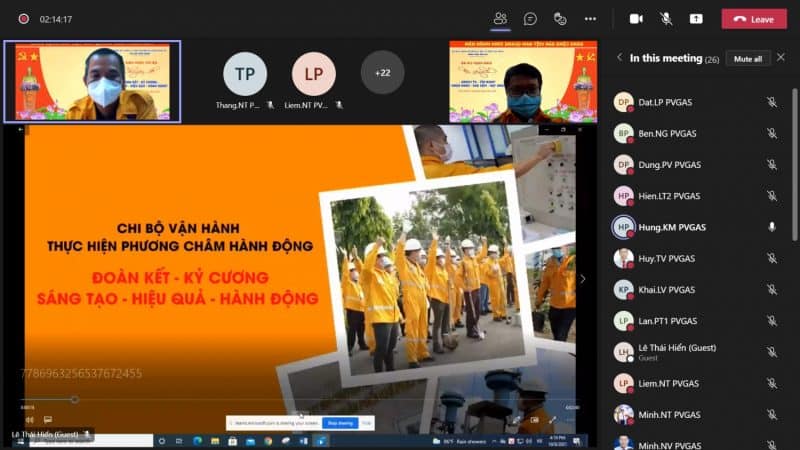Viewport: 800px width, 450px height.
Task: Click the video progress slider handle
Action: tap(75, 399)
